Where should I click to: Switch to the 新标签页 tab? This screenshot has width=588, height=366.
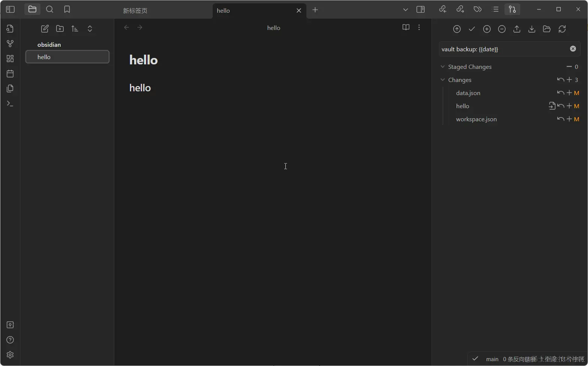pos(135,10)
